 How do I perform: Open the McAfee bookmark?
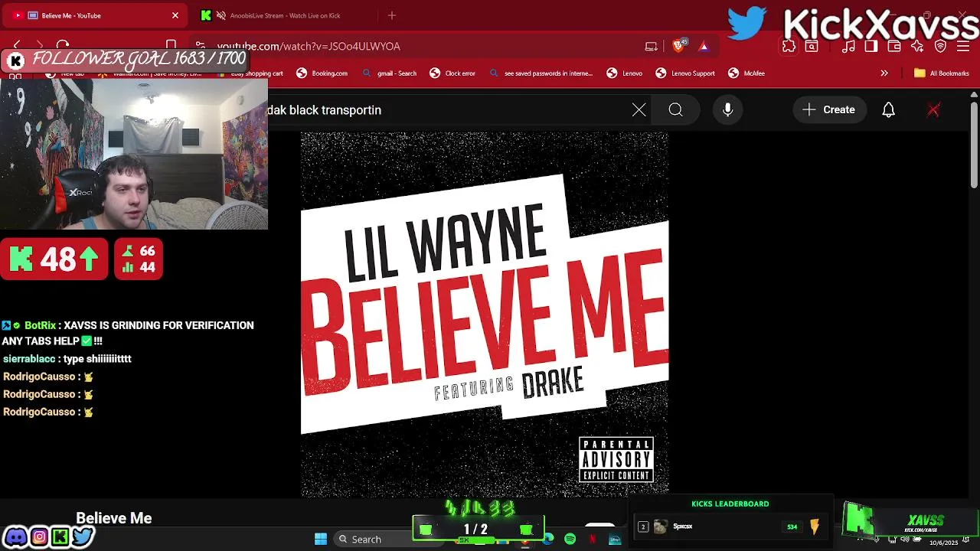(x=746, y=73)
